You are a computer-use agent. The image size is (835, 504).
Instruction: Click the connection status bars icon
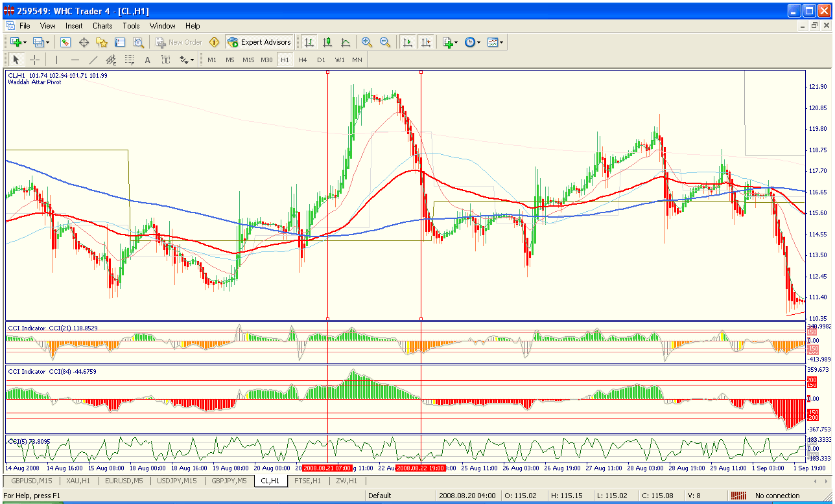[x=738, y=496]
